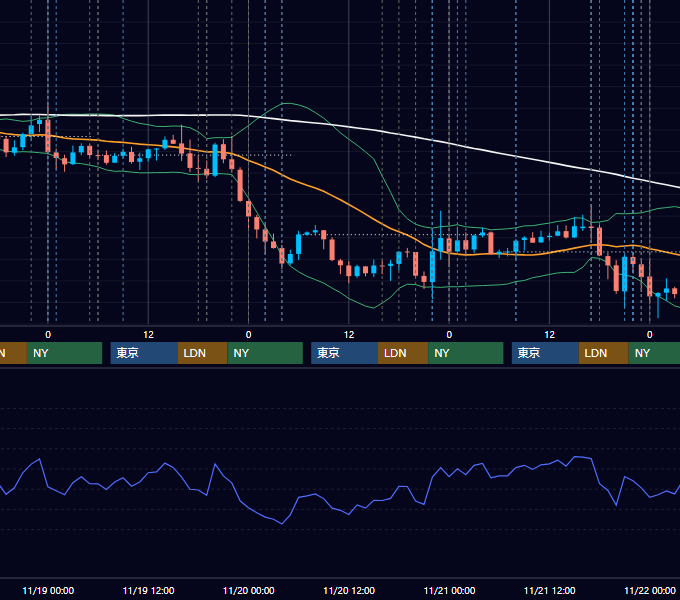This screenshot has height=600, width=680.
Task: Click the hour label 0 above 11/22 00:00
Action: (x=650, y=335)
